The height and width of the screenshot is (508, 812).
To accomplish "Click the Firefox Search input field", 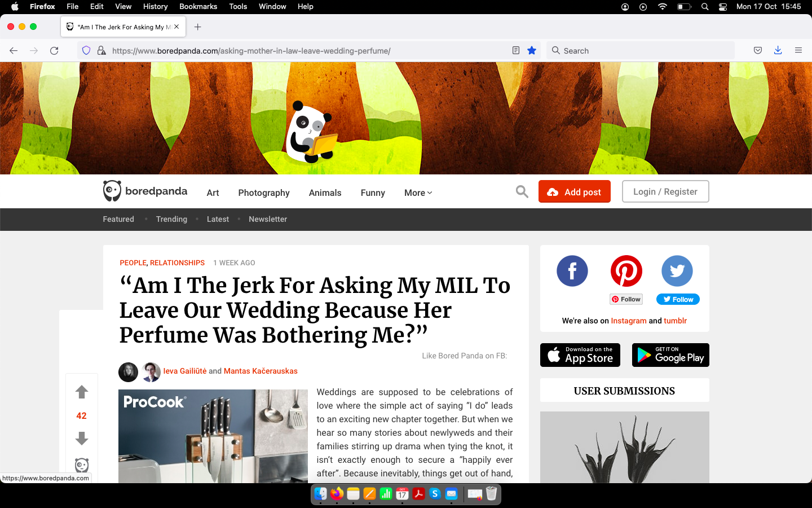I will [x=641, y=50].
